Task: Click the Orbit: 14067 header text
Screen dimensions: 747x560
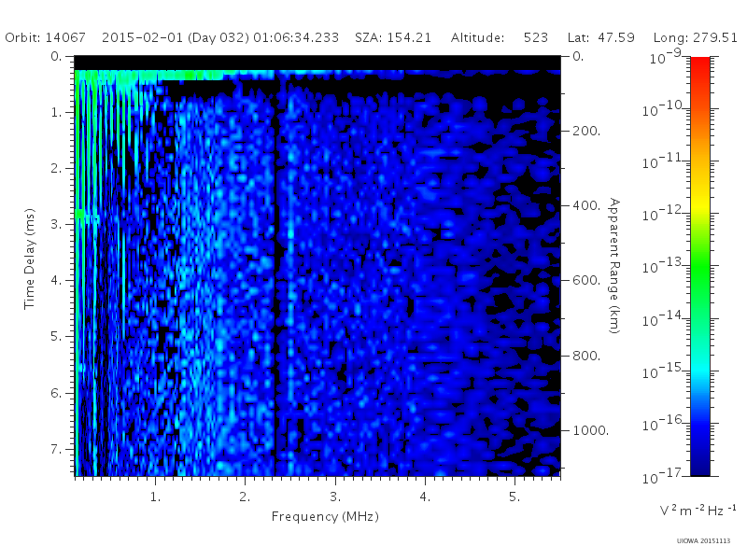Action: [45, 37]
